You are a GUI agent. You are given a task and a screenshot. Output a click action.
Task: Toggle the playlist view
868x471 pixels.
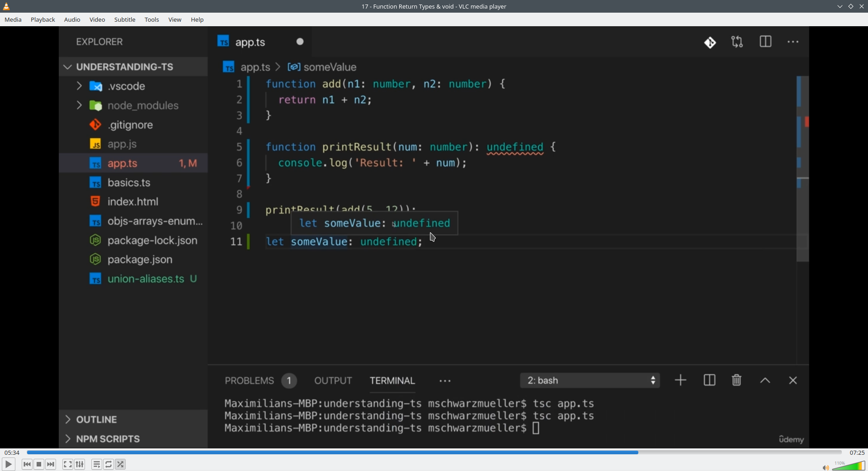(97, 464)
